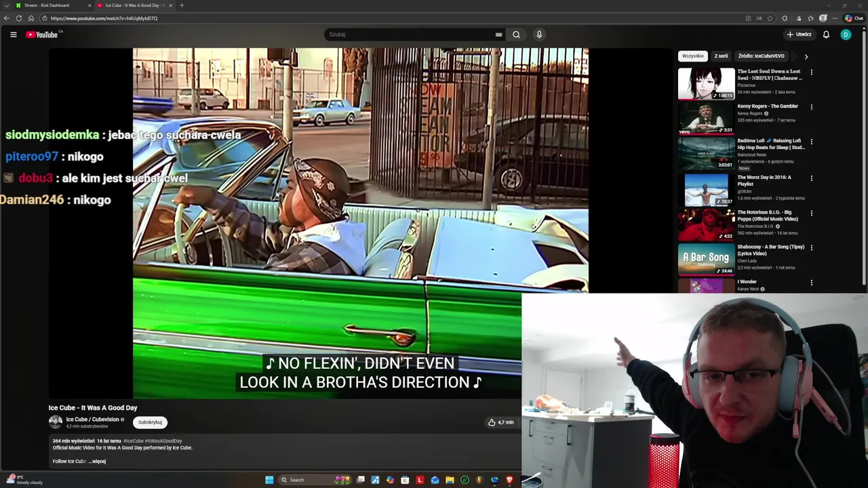
Task: Click the Subskrybuj subscribe button
Action: click(x=150, y=422)
